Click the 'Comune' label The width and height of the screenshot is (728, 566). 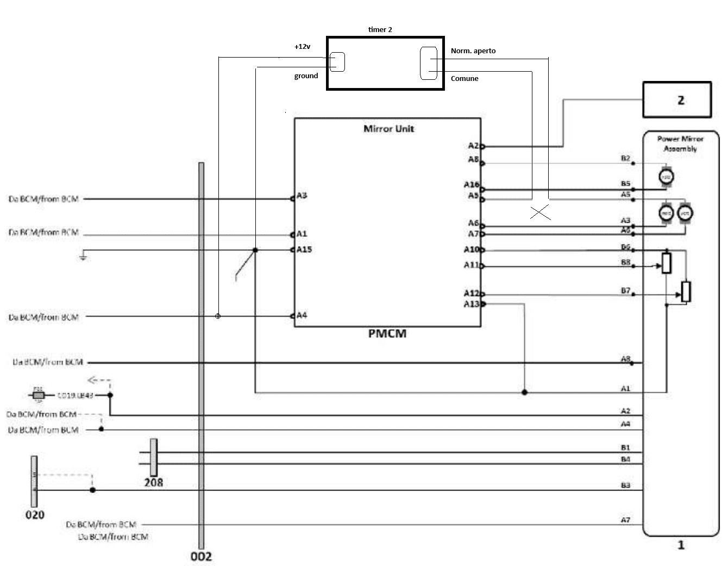465,78
